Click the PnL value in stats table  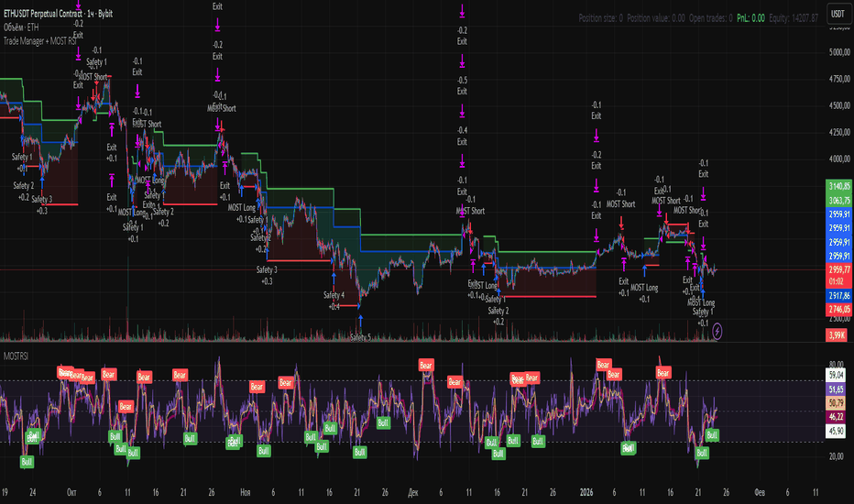(x=755, y=17)
